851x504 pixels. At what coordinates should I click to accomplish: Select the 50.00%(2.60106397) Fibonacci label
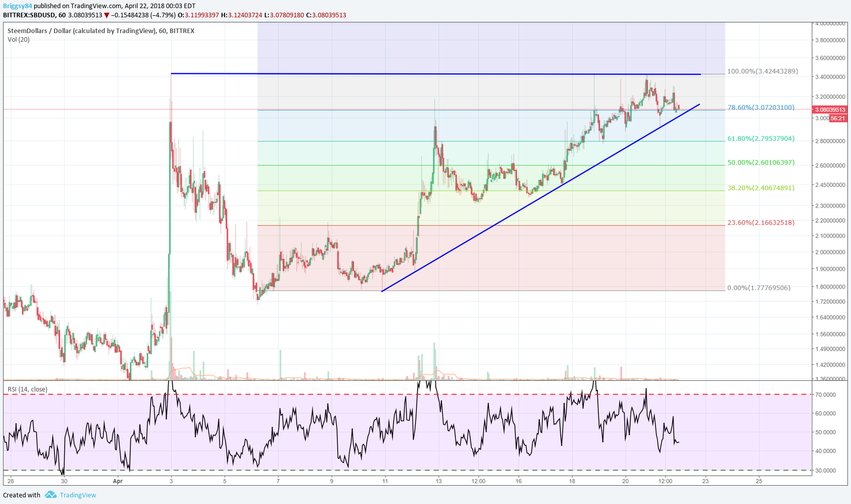pyautogui.click(x=761, y=162)
